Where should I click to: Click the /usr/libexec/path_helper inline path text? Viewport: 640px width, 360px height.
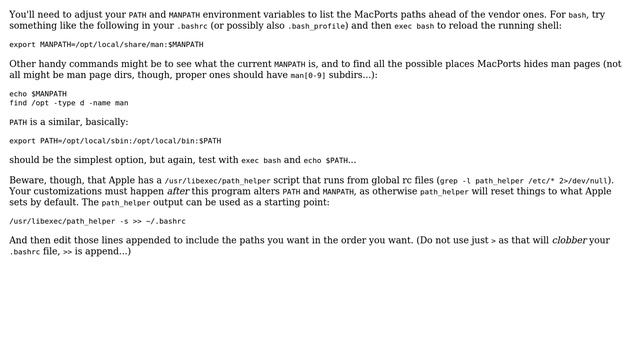coord(217,181)
